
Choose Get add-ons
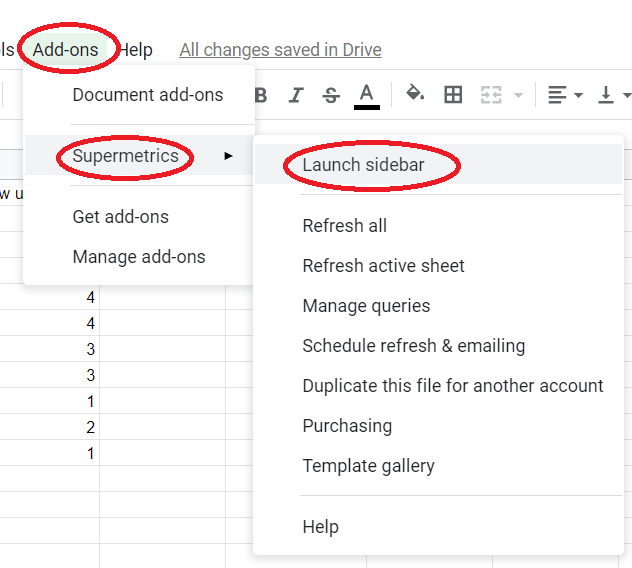point(139,216)
